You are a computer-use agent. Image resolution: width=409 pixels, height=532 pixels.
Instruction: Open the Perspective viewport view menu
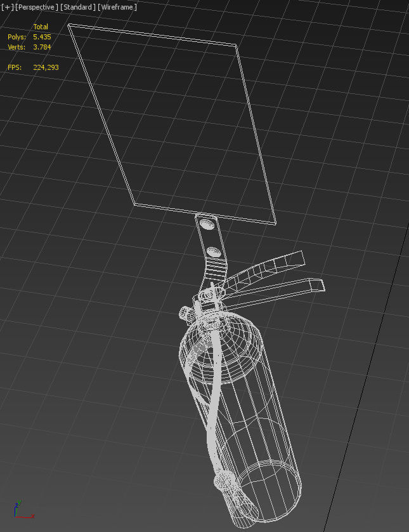point(37,7)
